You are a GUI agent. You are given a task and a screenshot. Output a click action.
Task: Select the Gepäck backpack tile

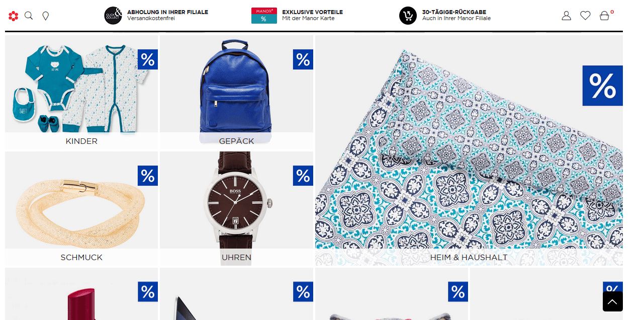click(236, 92)
